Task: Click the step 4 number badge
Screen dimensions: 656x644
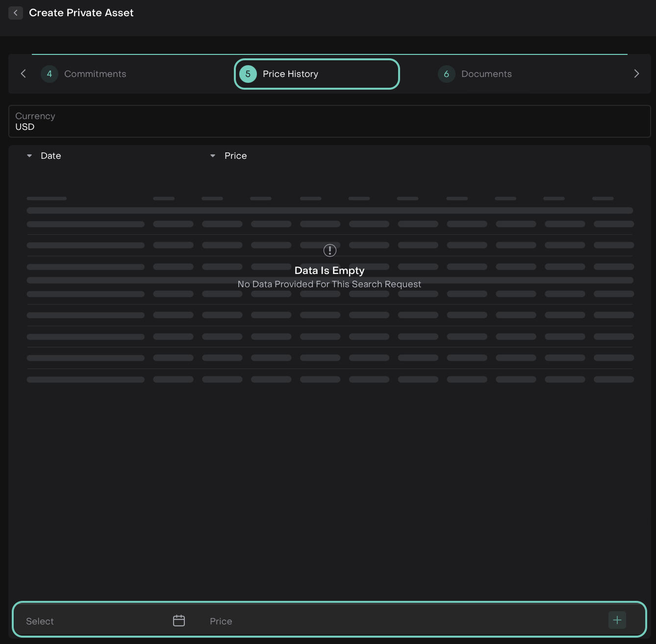Action: click(x=49, y=74)
